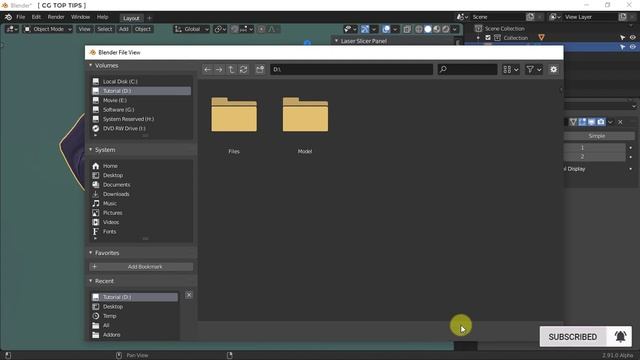Open the Fonts system folder
Screen dimensions: 640x360
pos(141,232)
